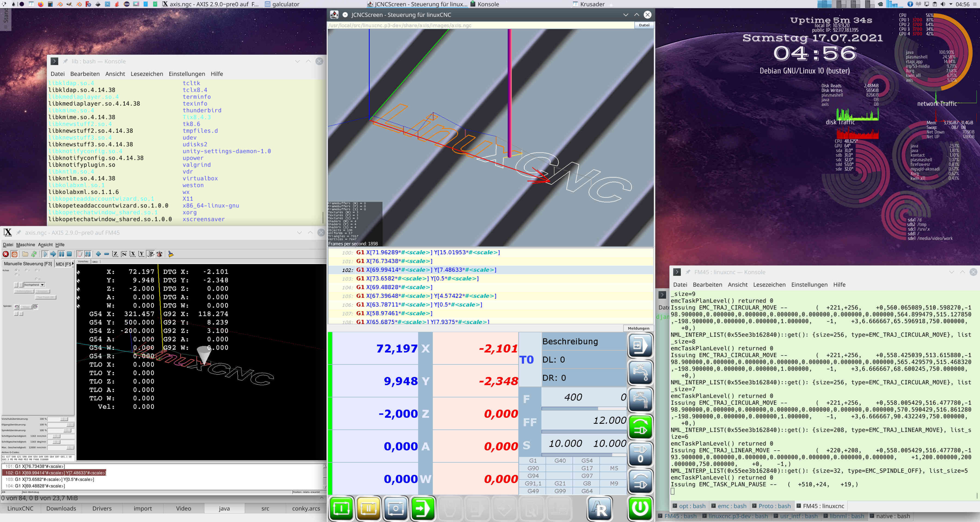Select rotated Z view in AXIS toolbar
The image size is (980, 522).
(124, 254)
